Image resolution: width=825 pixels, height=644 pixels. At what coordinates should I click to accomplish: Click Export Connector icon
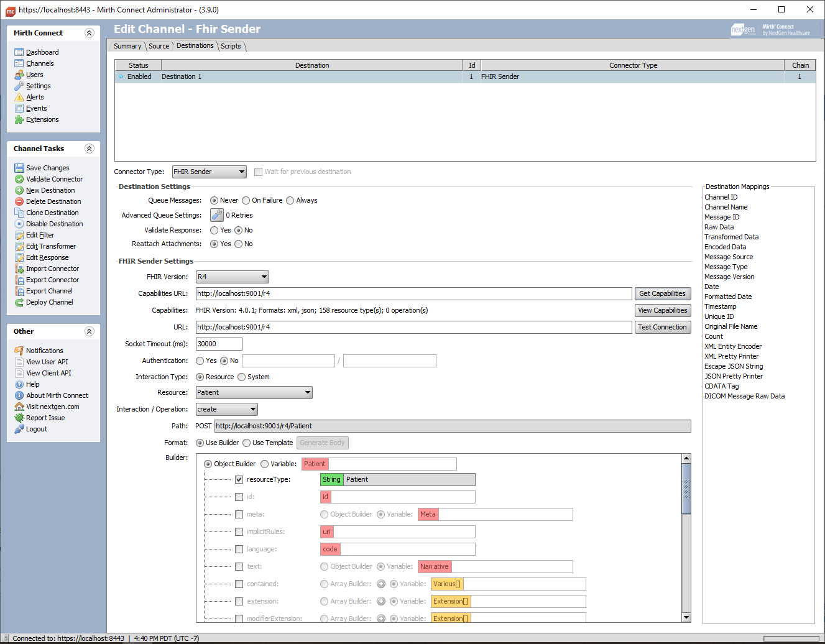pos(19,280)
